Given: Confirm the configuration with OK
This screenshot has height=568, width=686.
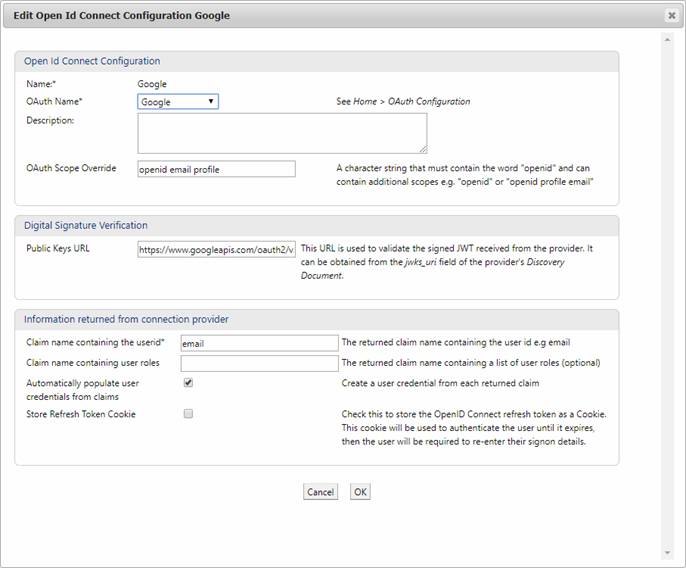Looking at the screenshot, I should point(360,492).
